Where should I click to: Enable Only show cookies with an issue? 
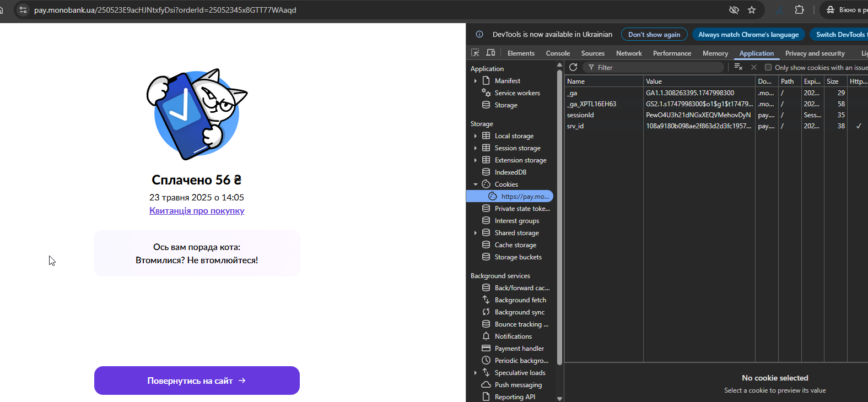[768, 68]
